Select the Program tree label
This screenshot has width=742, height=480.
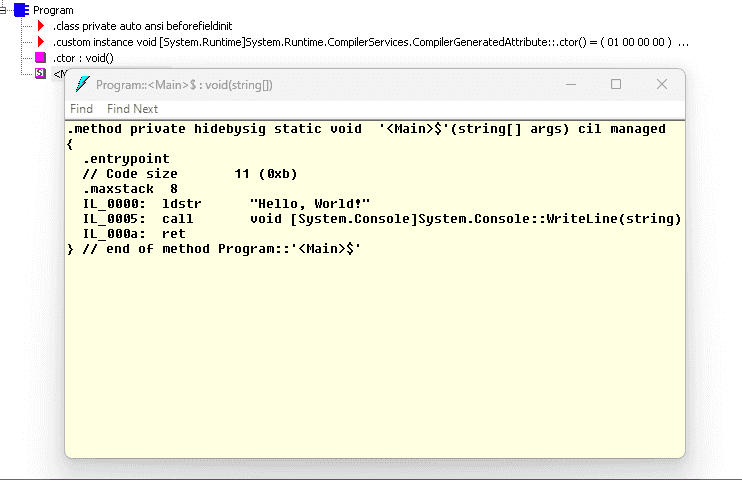tap(53, 10)
